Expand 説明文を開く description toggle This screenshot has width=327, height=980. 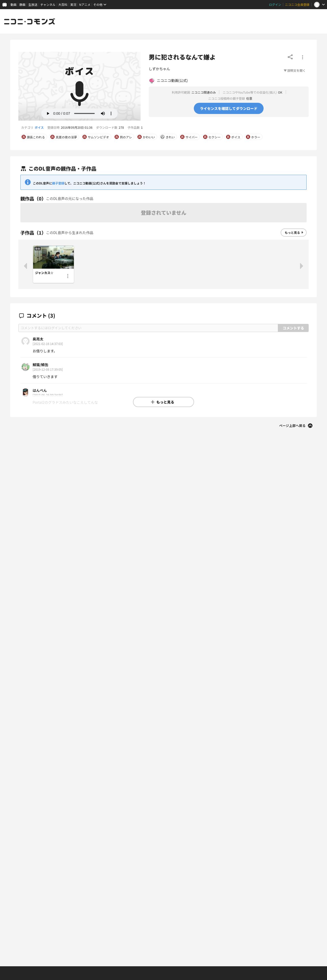pyautogui.click(x=294, y=71)
